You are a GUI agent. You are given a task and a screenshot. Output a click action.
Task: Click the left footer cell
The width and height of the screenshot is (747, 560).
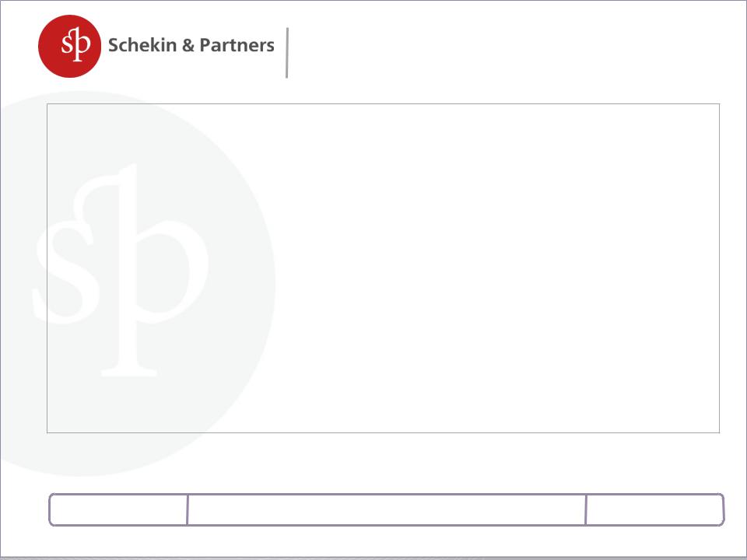tap(118, 509)
